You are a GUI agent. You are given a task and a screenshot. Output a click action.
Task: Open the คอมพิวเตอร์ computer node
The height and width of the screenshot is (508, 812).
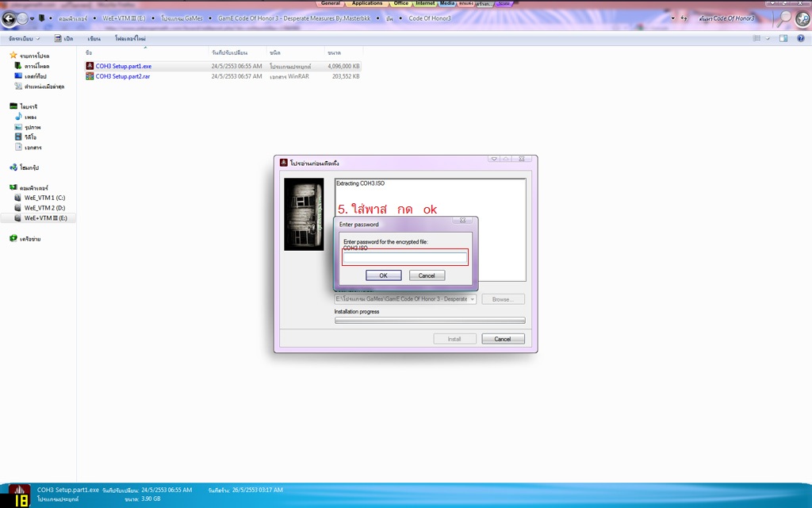[29, 187]
